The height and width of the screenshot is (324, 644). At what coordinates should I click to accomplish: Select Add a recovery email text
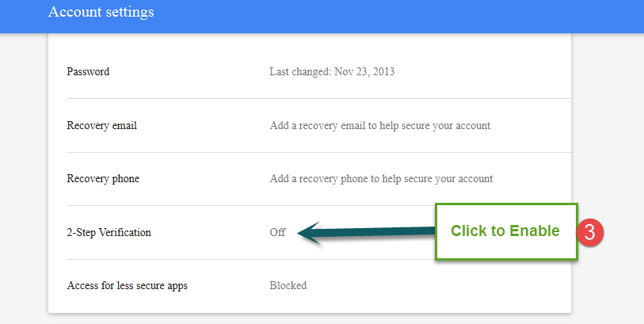[380, 126]
